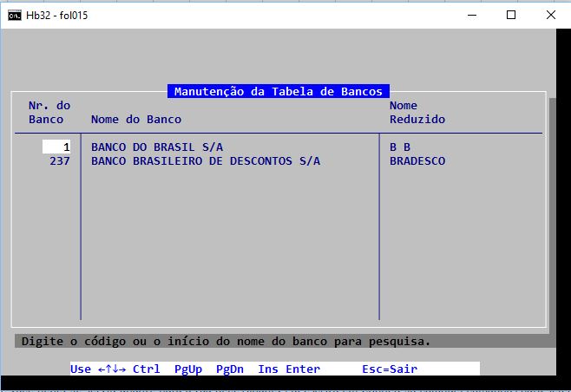
Task: Click the Nome Reduzido column header
Action: tap(417, 113)
